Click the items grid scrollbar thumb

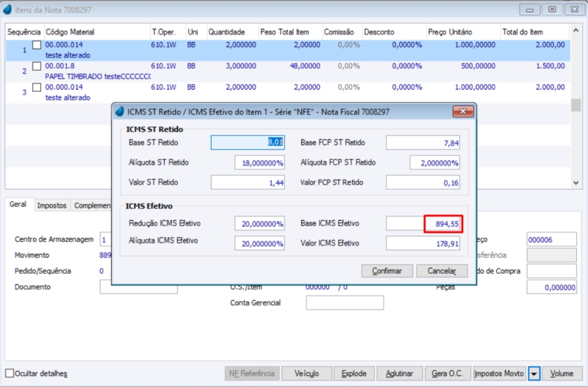tap(576, 104)
